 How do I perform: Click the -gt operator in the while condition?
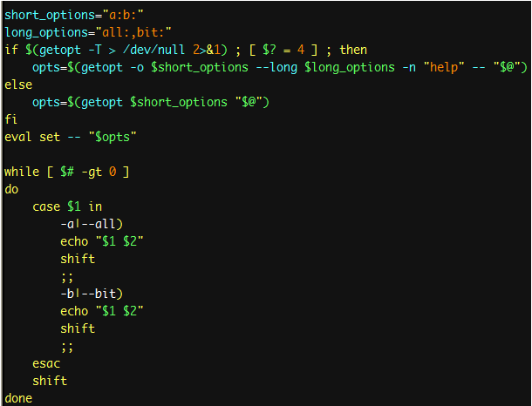coord(92,172)
